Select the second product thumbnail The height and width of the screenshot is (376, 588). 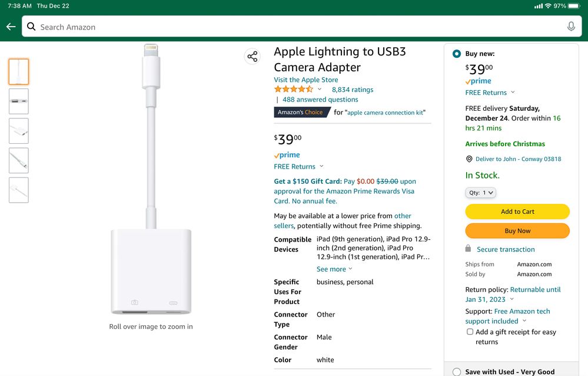(19, 101)
